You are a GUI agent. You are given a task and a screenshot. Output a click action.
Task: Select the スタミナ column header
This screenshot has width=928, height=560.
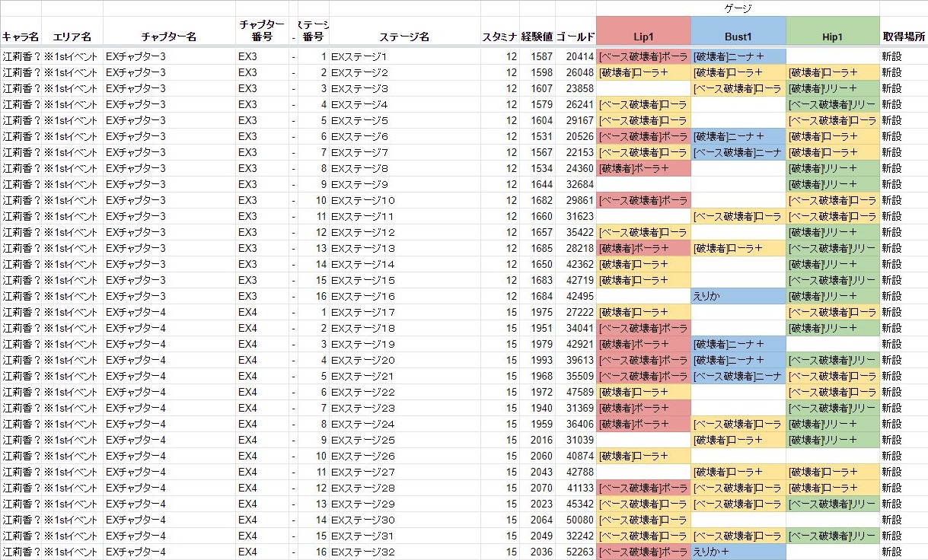(x=499, y=37)
